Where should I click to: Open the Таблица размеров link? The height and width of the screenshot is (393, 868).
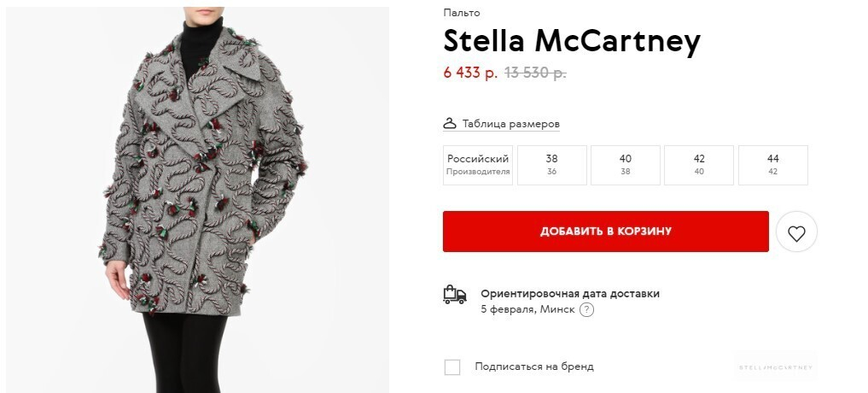[x=510, y=124]
